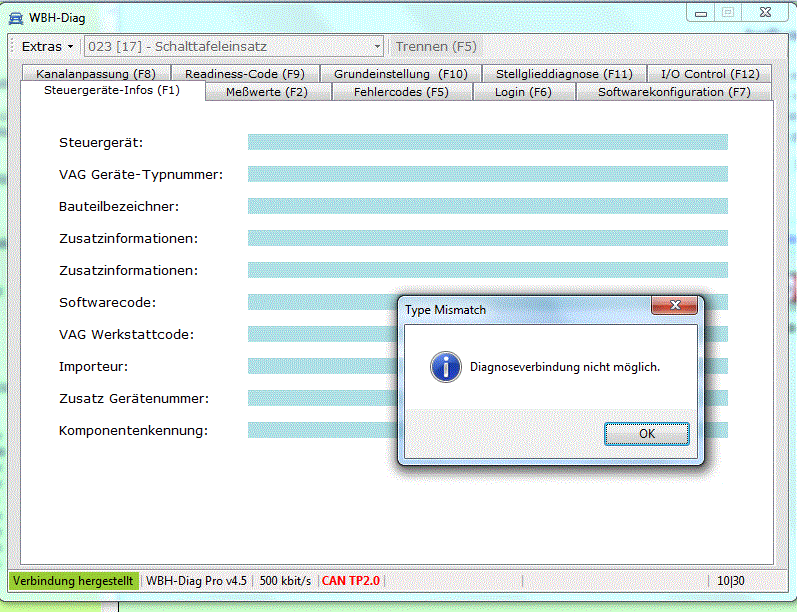The height and width of the screenshot is (612, 797).
Task: Click the Trennen (F5) button
Action: tap(436, 46)
